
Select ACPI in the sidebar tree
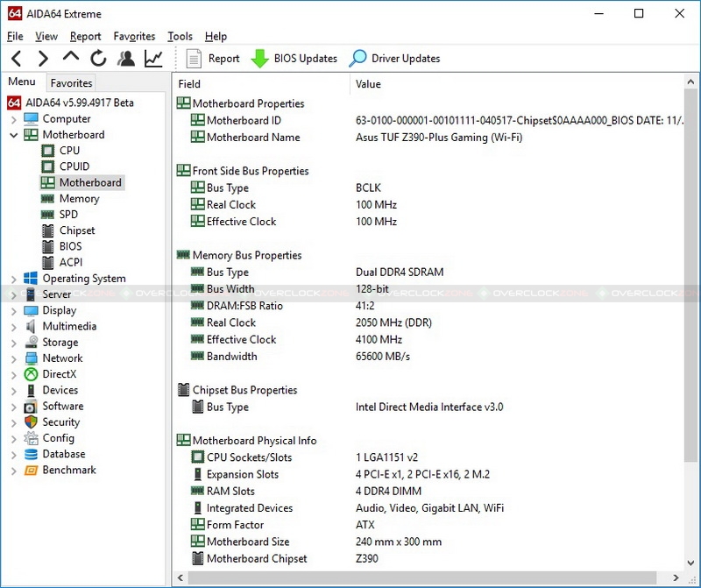click(71, 263)
